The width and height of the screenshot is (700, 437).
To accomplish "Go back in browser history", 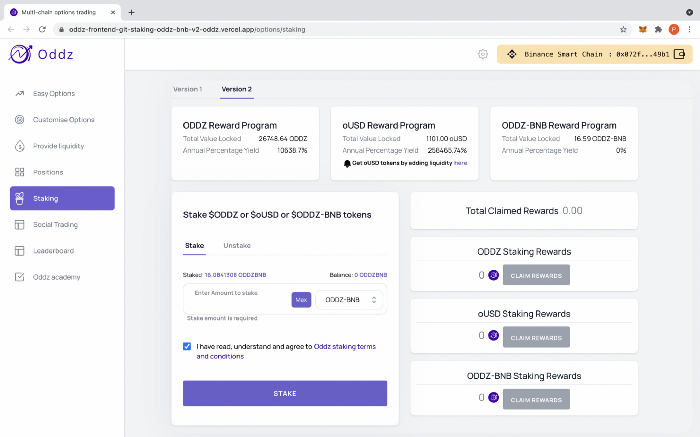I will [11, 29].
